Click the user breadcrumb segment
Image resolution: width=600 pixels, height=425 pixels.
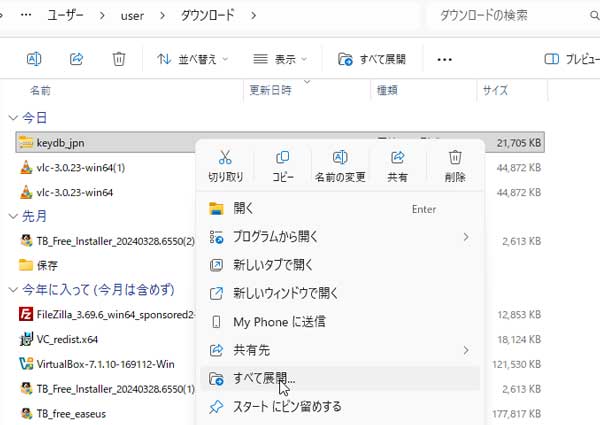point(132,16)
